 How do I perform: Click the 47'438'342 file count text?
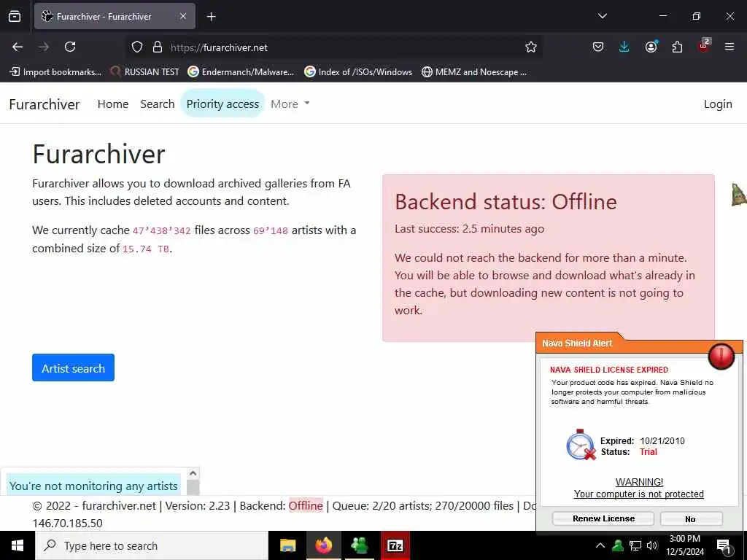tap(161, 230)
